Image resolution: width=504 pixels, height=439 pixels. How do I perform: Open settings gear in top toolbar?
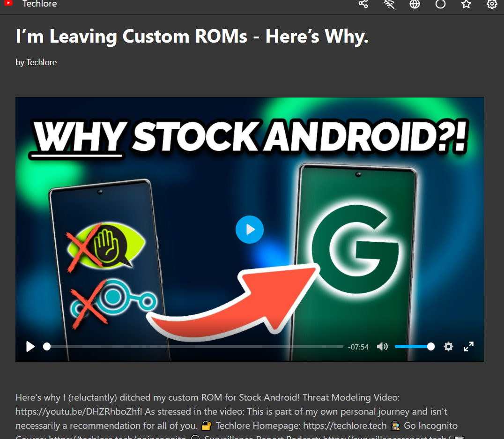click(x=492, y=4)
